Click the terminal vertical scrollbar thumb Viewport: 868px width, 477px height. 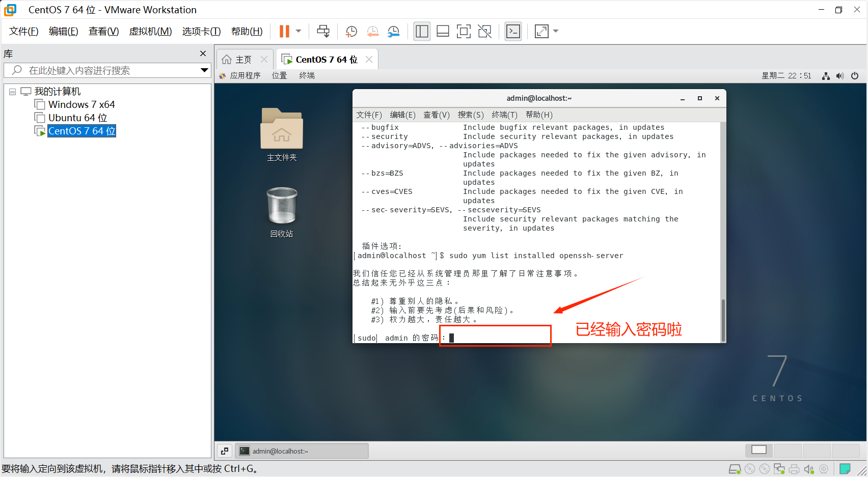pyautogui.click(x=723, y=320)
